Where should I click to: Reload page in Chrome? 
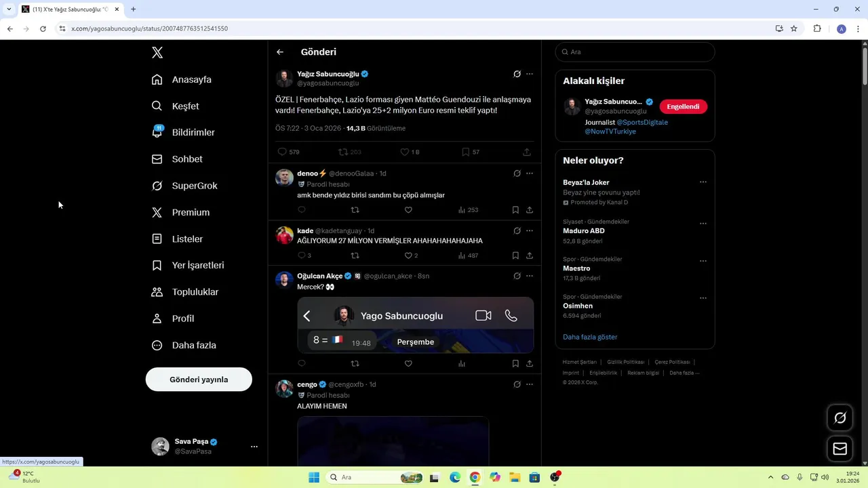tap(43, 28)
